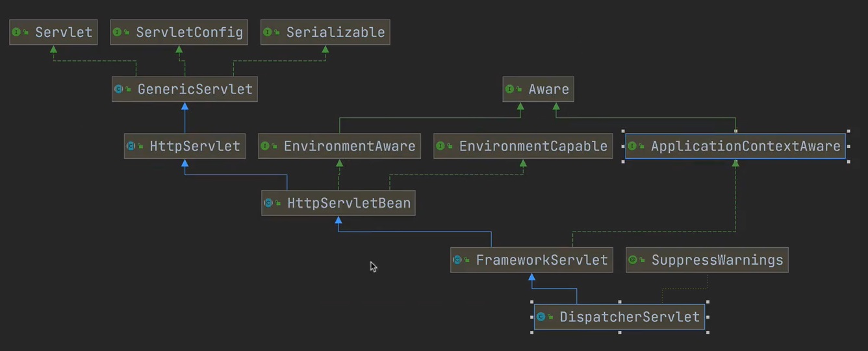Select the DispatcherServlet node text

click(629, 317)
